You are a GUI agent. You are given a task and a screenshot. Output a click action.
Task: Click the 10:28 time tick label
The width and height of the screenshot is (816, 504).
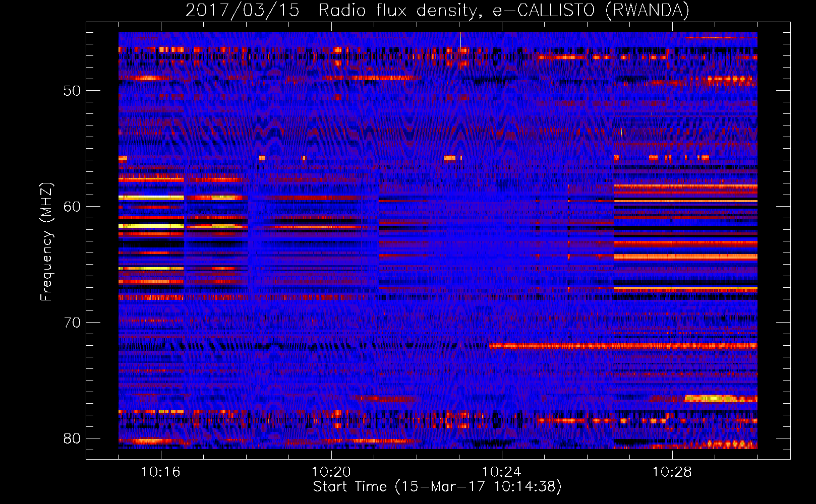(x=672, y=472)
